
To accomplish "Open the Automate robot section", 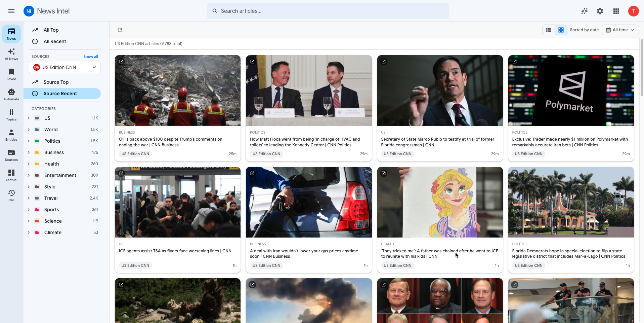I will point(11,95).
